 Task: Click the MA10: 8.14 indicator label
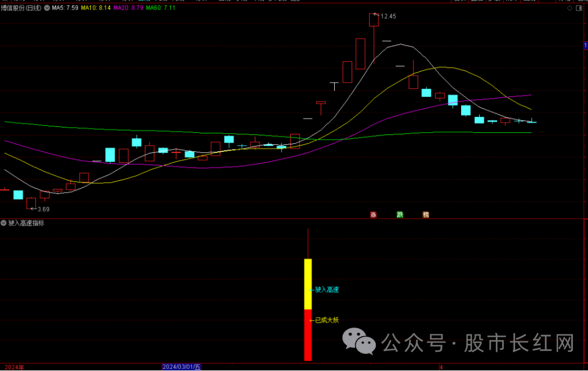96,8
